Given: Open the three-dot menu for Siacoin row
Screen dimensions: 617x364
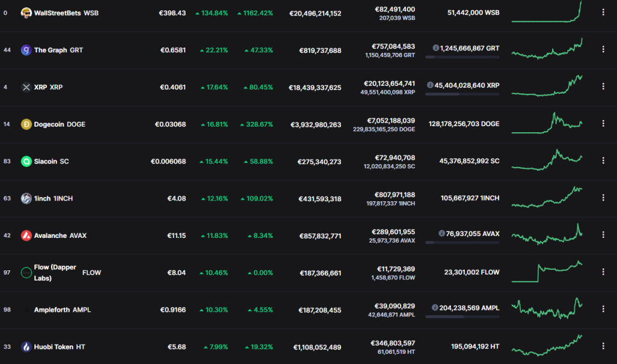Looking at the screenshot, I should tap(603, 160).
